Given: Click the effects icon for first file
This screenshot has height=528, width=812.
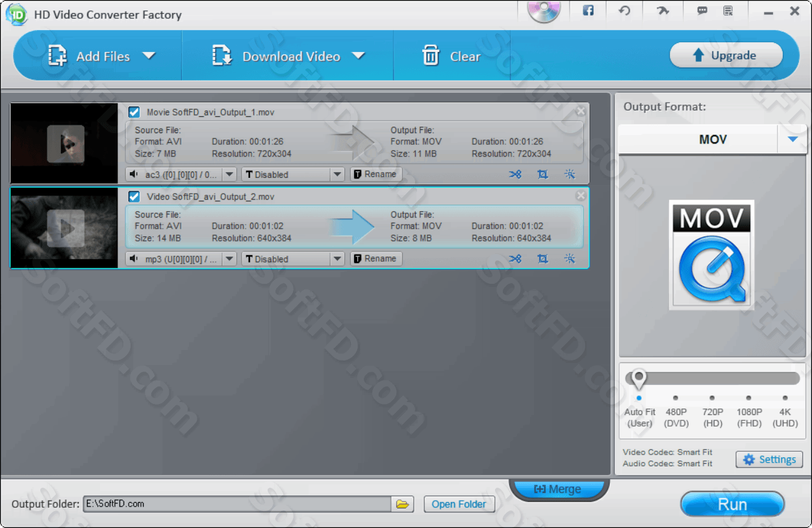Looking at the screenshot, I should [x=570, y=174].
